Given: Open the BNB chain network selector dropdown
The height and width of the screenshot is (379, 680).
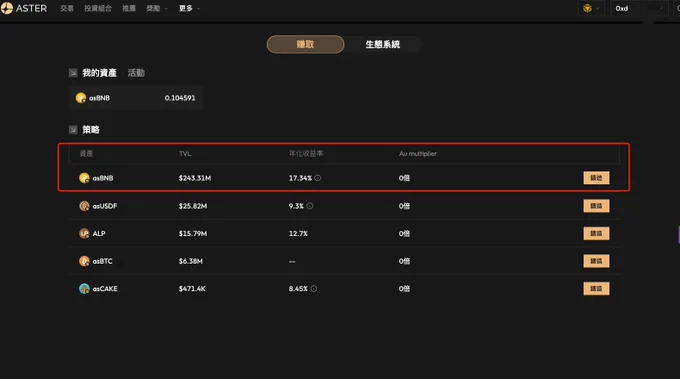Looking at the screenshot, I should pos(591,8).
